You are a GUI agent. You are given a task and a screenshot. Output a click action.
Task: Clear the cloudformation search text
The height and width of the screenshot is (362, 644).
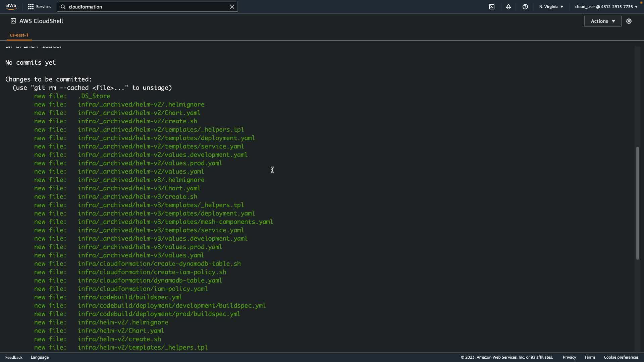tap(232, 7)
